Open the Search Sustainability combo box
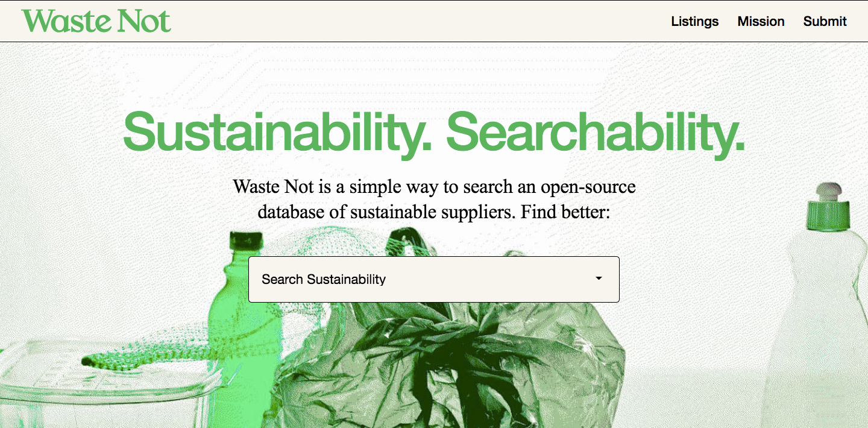Screen dimensions: 868x428 [434, 279]
